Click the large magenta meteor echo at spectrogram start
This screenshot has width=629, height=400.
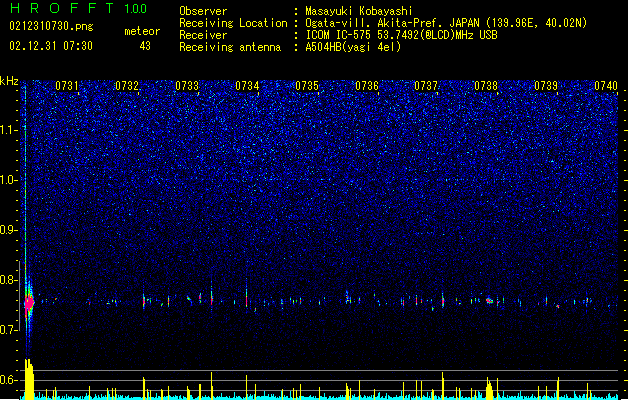coord(29,303)
